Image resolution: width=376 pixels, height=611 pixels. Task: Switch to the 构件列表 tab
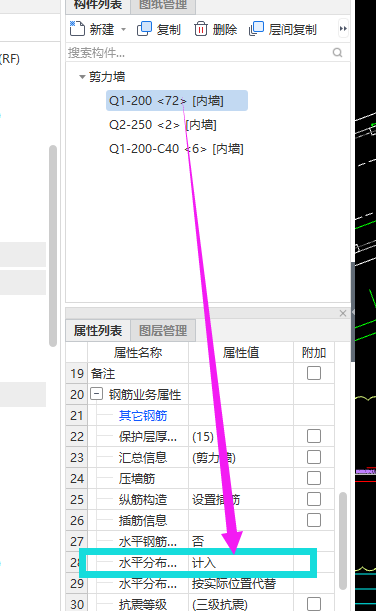[x=98, y=5]
